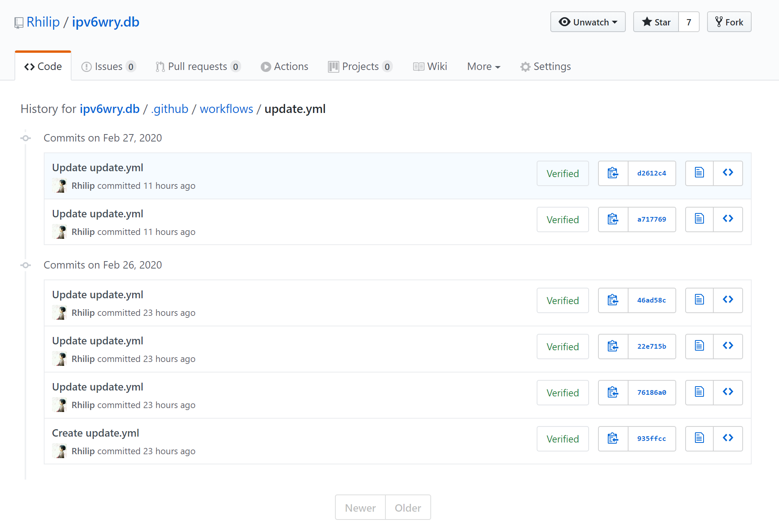This screenshot has width=779, height=532.
Task: Open commit hash a717769
Action: coord(652,219)
